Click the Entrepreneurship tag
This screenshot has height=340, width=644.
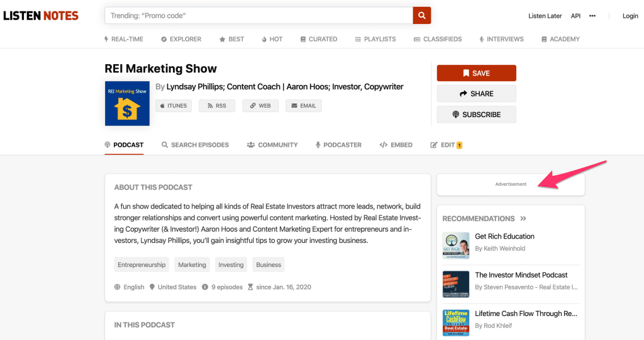[x=142, y=265]
